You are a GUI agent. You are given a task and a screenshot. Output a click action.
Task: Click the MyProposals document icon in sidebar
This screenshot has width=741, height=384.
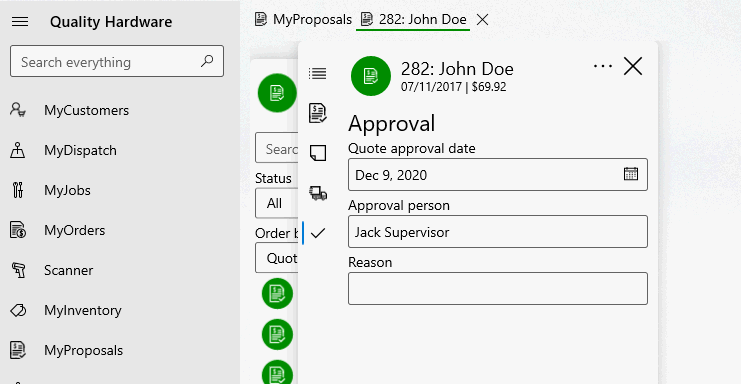coord(18,350)
